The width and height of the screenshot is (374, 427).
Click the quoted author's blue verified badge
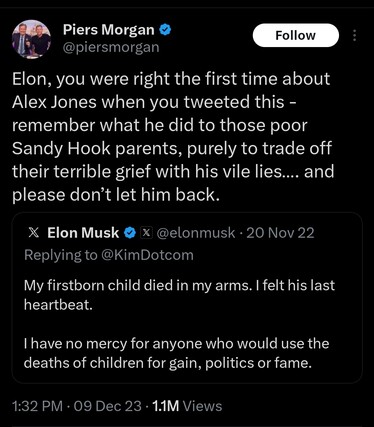point(130,233)
